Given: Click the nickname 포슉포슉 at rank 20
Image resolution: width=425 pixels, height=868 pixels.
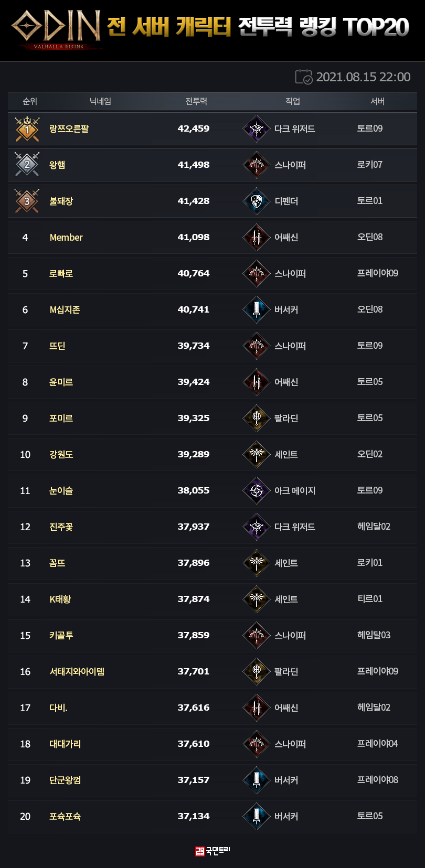Looking at the screenshot, I should (x=65, y=816).
